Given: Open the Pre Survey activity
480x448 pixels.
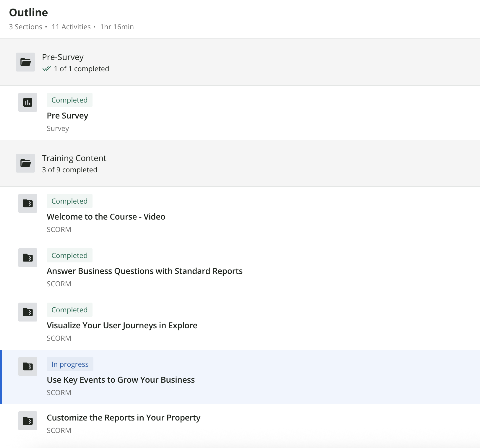Looking at the screenshot, I should tap(67, 116).
